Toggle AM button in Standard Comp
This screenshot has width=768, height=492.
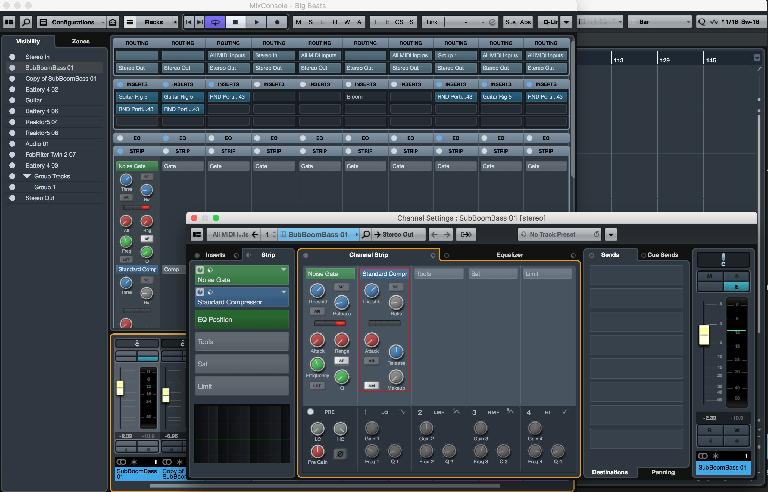coord(371,386)
